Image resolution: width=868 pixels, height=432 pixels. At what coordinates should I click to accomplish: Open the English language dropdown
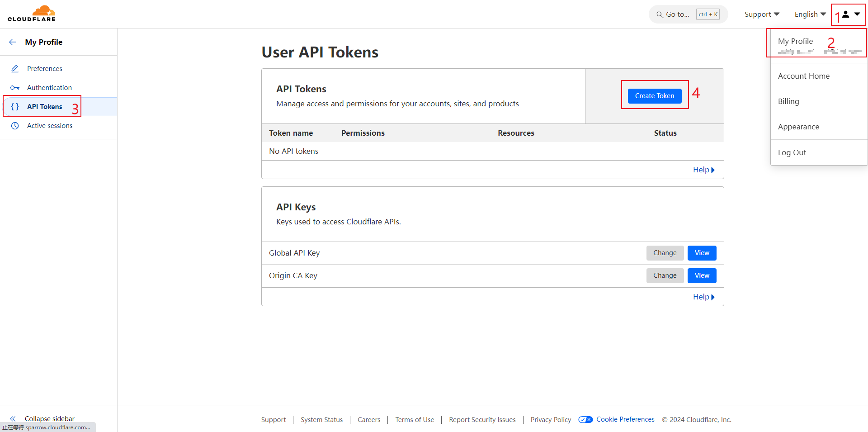810,14
